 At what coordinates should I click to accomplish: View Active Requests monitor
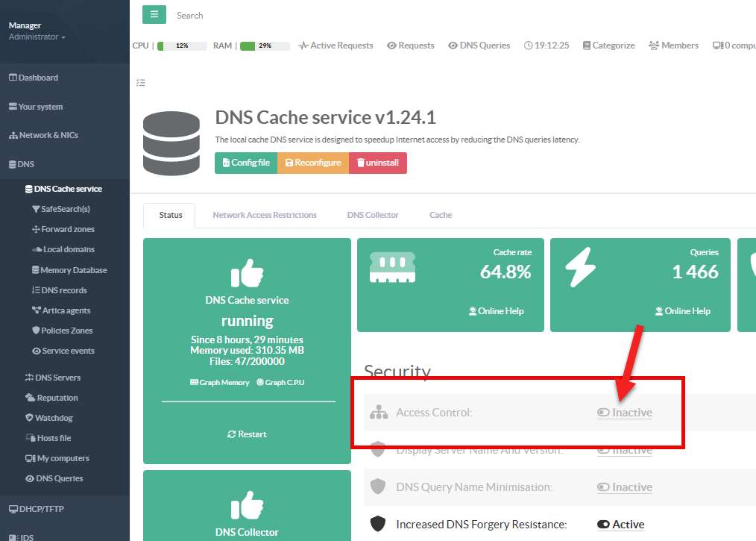tap(336, 46)
